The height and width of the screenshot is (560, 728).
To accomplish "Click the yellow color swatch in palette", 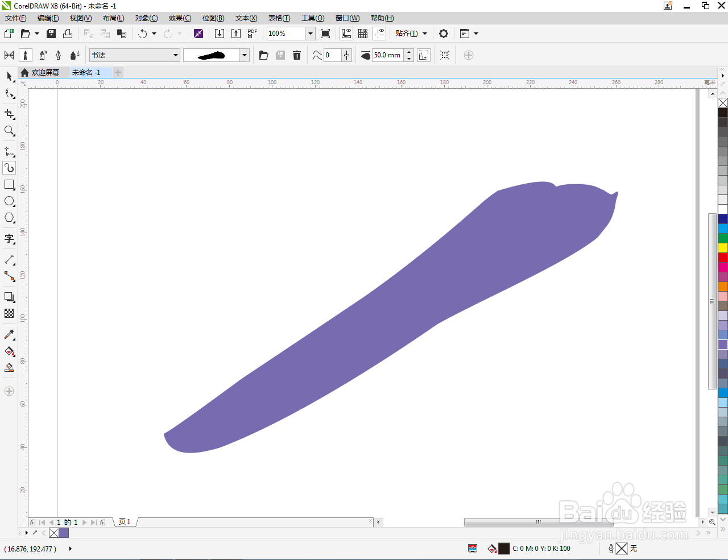I will coord(723,248).
